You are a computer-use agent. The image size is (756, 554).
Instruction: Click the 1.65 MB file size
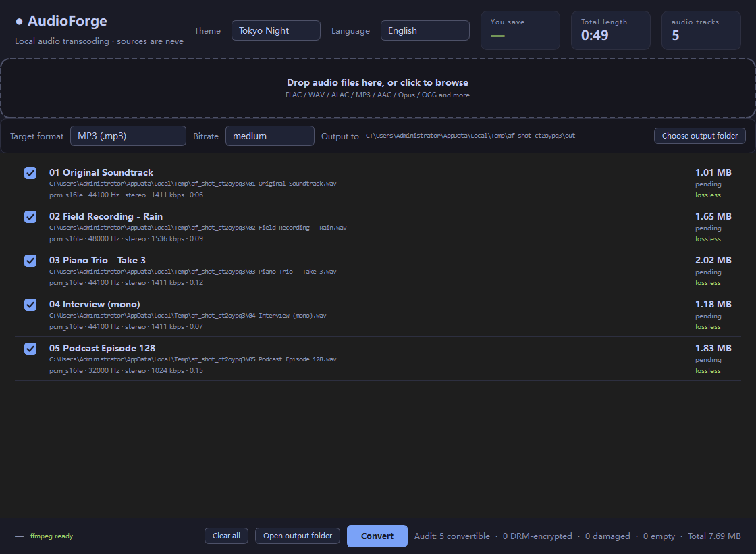pos(713,216)
